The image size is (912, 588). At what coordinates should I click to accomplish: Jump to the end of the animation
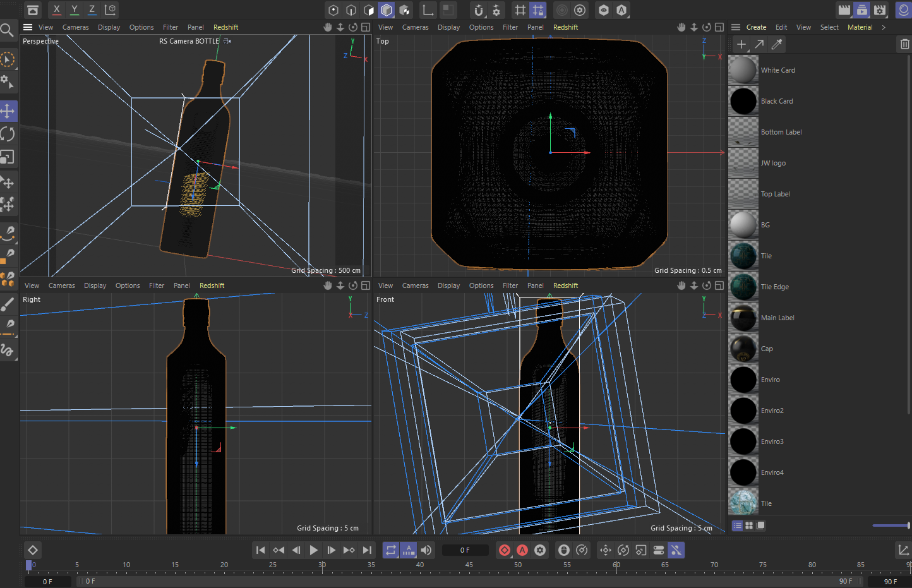pos(367,550)
